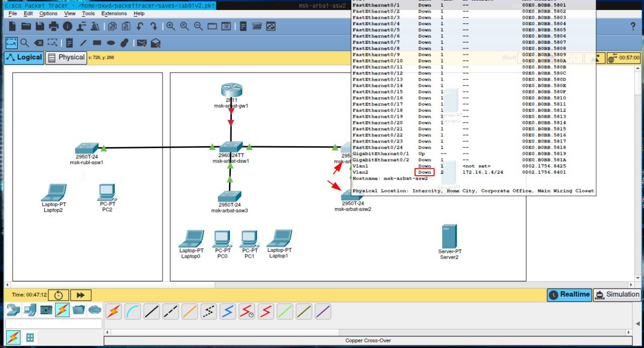Choose the orange Fiber cable
The image size is (644, 348).
click(x=190, y=312)
